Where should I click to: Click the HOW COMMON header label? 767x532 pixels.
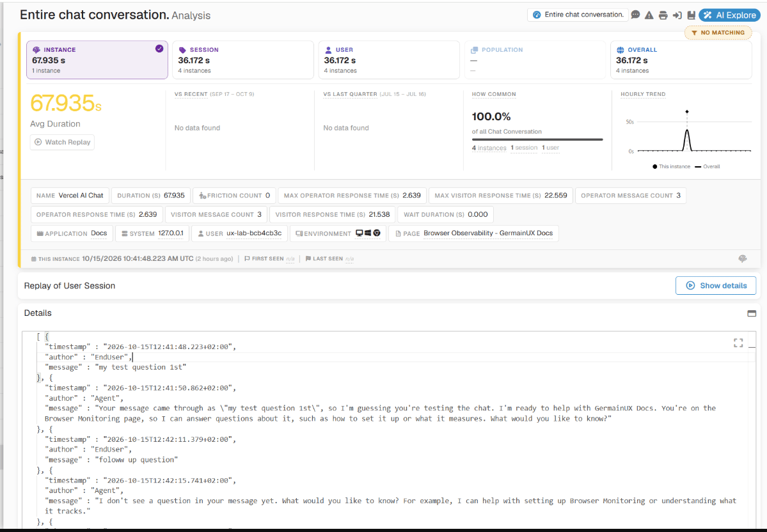click(x=494, y=94)
